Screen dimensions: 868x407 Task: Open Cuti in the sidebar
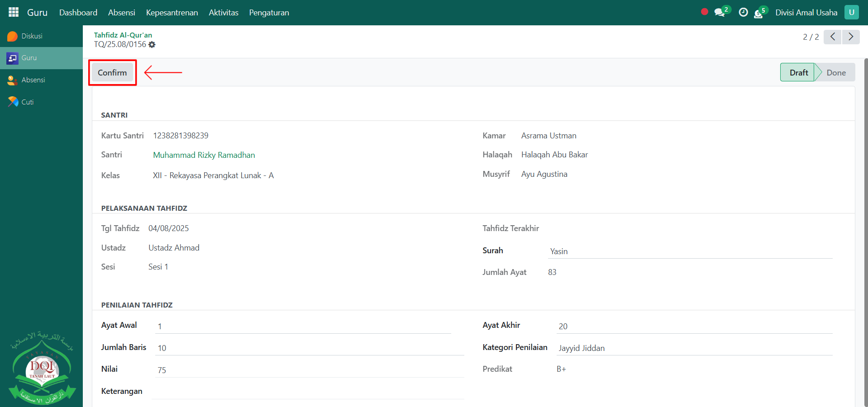pos(27,102)
